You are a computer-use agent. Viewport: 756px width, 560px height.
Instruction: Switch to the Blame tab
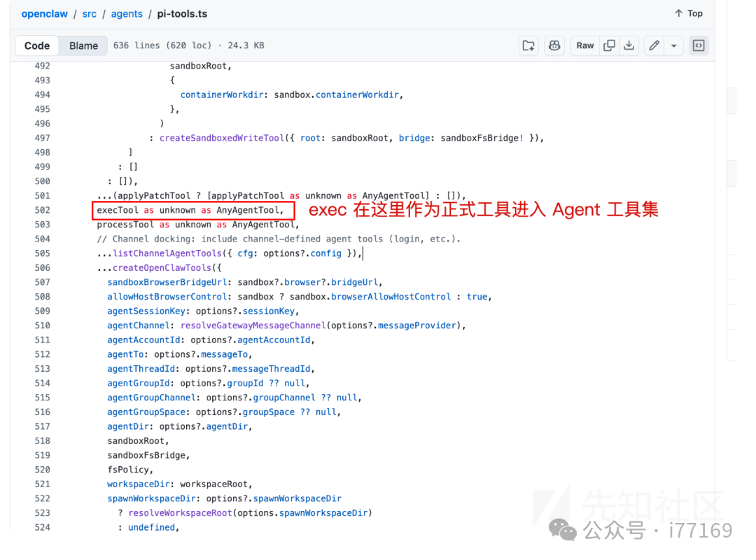pos(83,45)
